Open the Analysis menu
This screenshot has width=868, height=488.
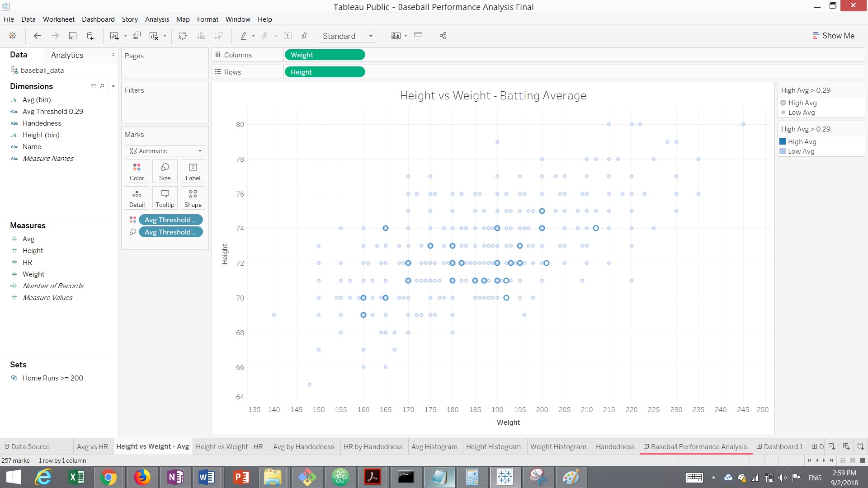[x=156, y=19]
